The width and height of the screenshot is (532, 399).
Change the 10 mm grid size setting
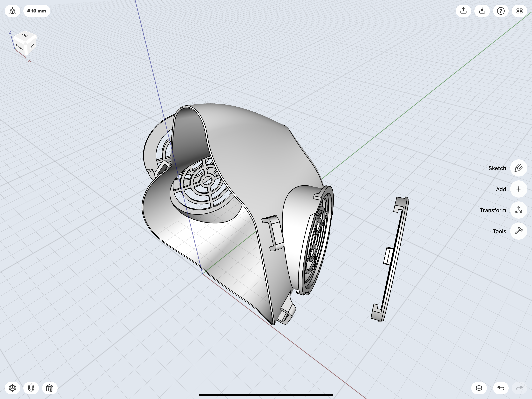click(x=37, y=11)
